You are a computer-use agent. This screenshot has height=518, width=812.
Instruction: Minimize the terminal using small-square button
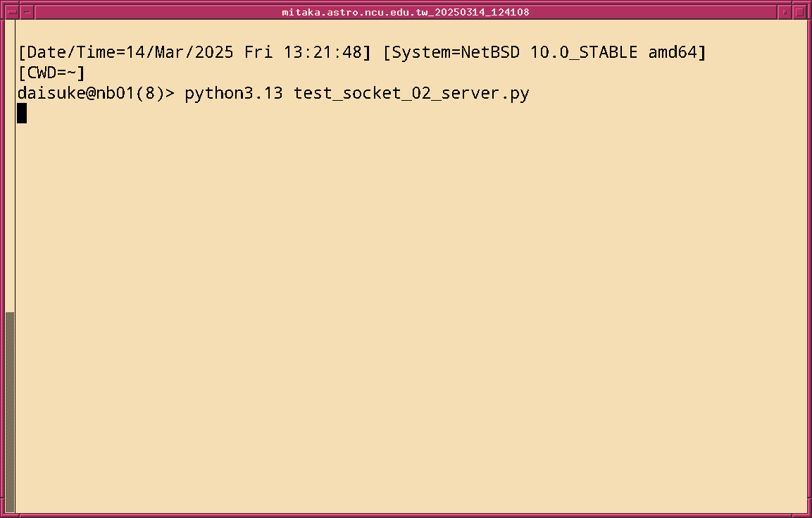coord(785,12)
